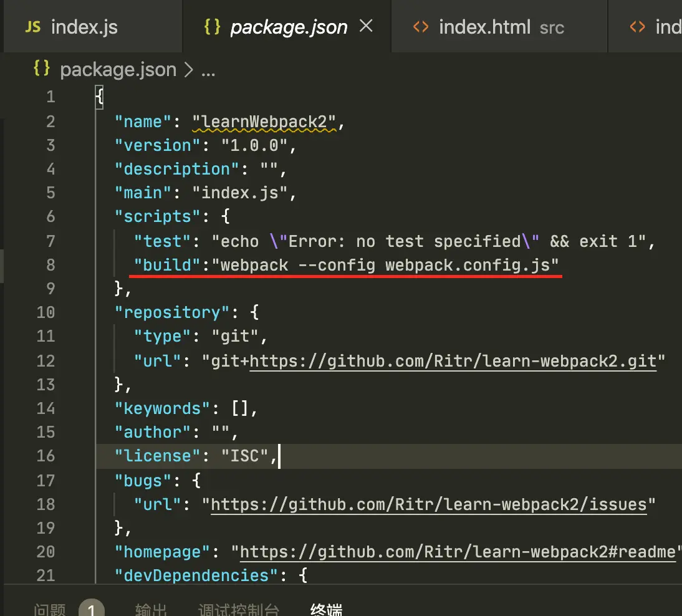Click the "author" key
Viewport: 682px width, 616px height.
pos(152,433)
